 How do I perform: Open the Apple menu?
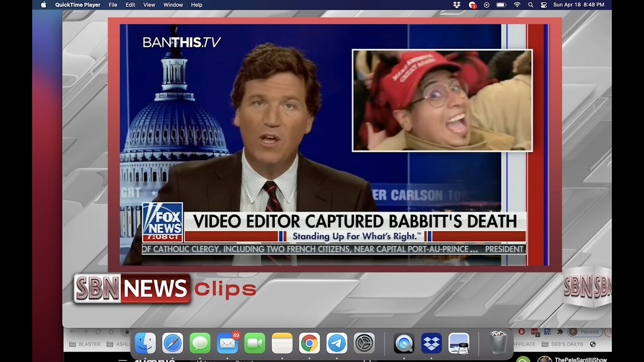[x=43, y=5]
